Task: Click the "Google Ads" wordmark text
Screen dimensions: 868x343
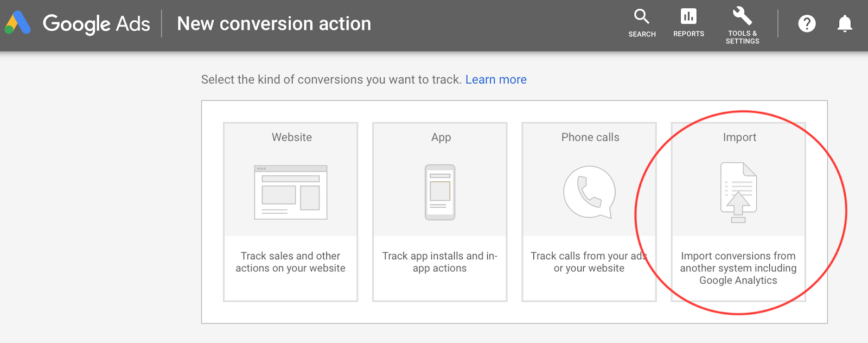Action: (96, 24)
